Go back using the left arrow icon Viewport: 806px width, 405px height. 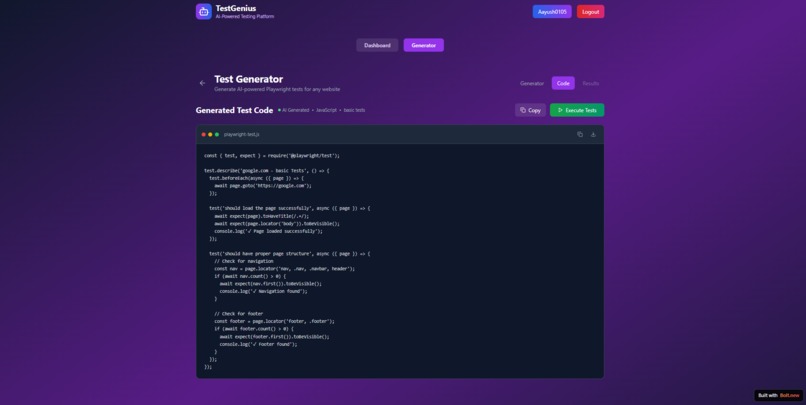click(203, 83)
